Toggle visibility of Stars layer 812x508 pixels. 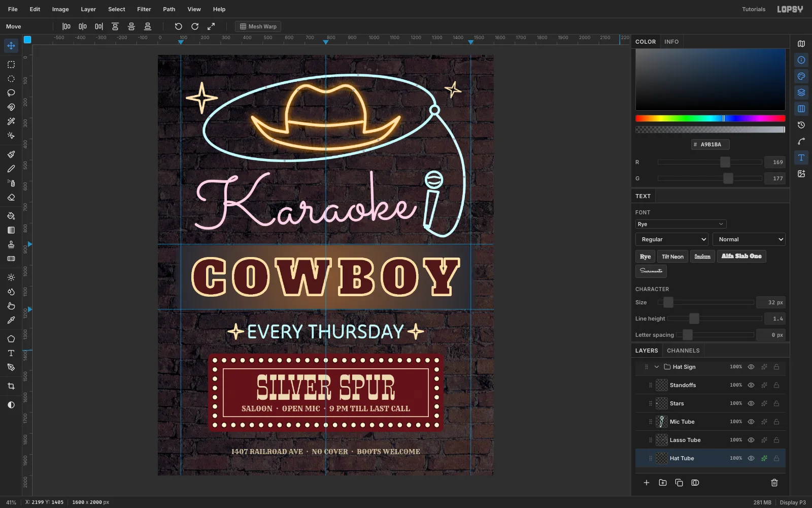tap(751, 403)
